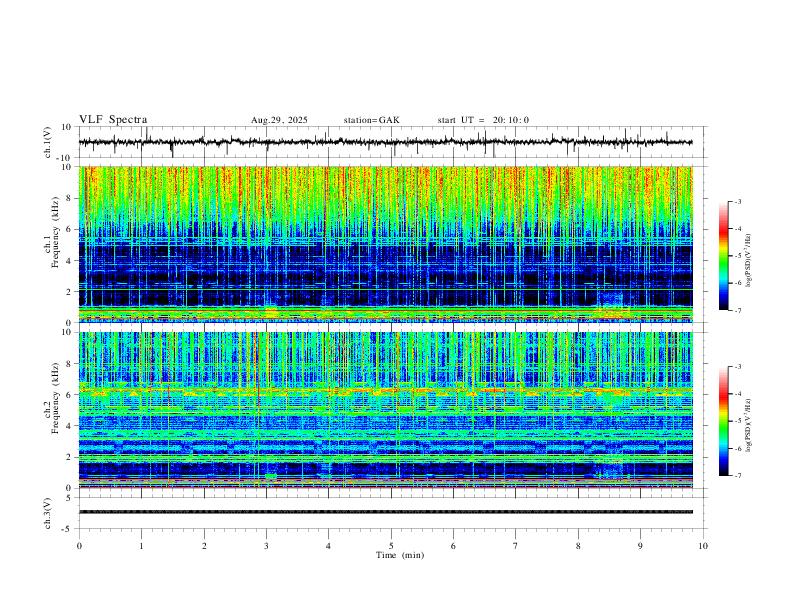Select the "start UT = 20:10:0" text
This screenshot has height=612, width=792.
click(483, 120)
